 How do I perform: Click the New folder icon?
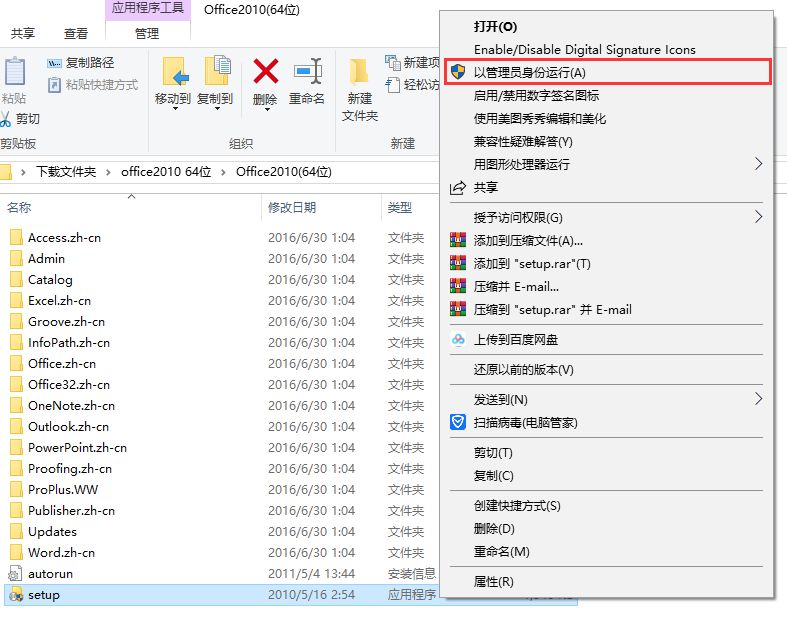[x=359, y=71]
